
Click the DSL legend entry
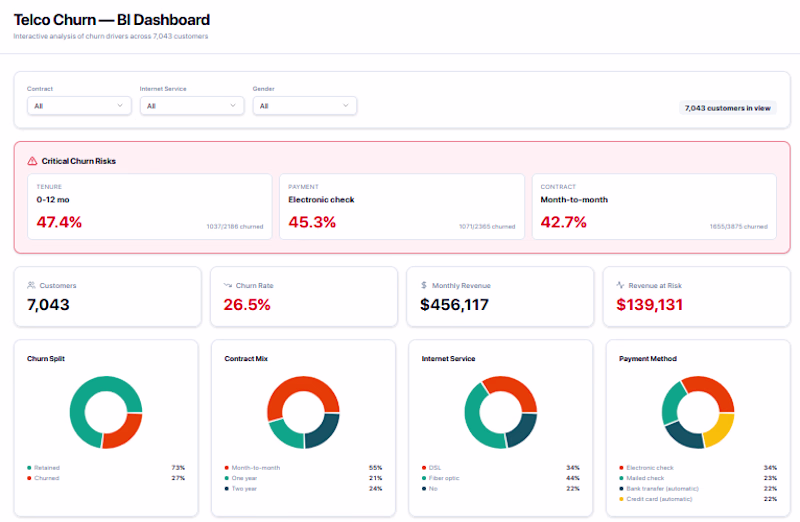coord(501,468)
